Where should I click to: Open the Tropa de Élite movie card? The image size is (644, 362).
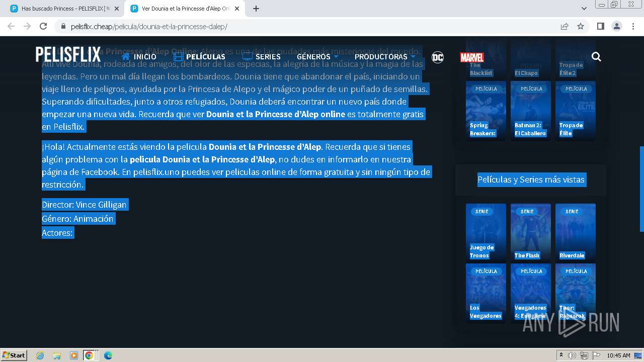pos(576,111)
